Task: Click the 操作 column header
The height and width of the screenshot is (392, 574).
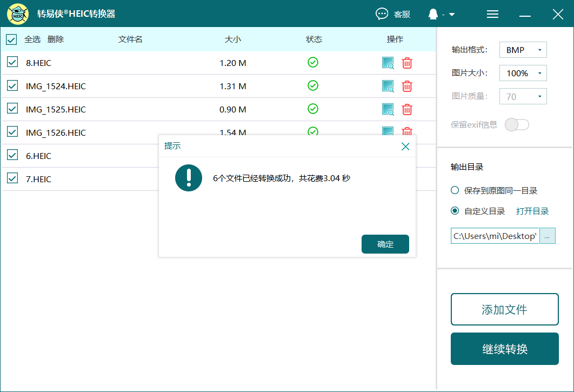Action: (x=395, y=39)
